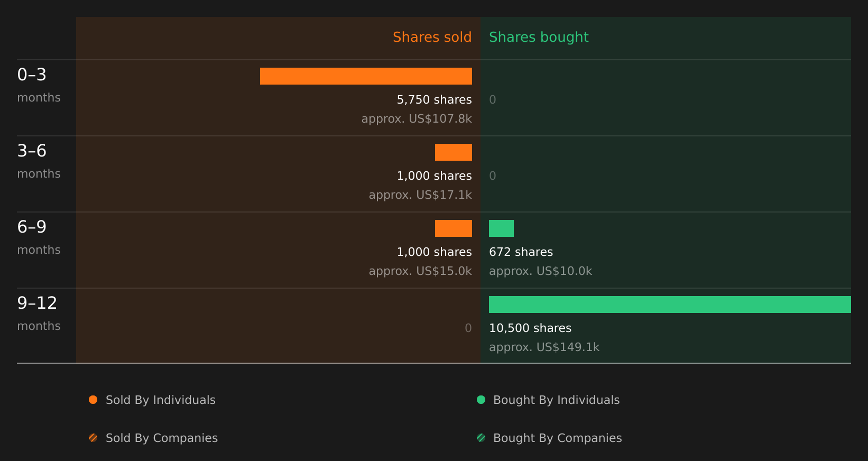The image size is (868, 461).
Task: Click the zero sold value in 9–12 months
Action: (x=468, y=328)
